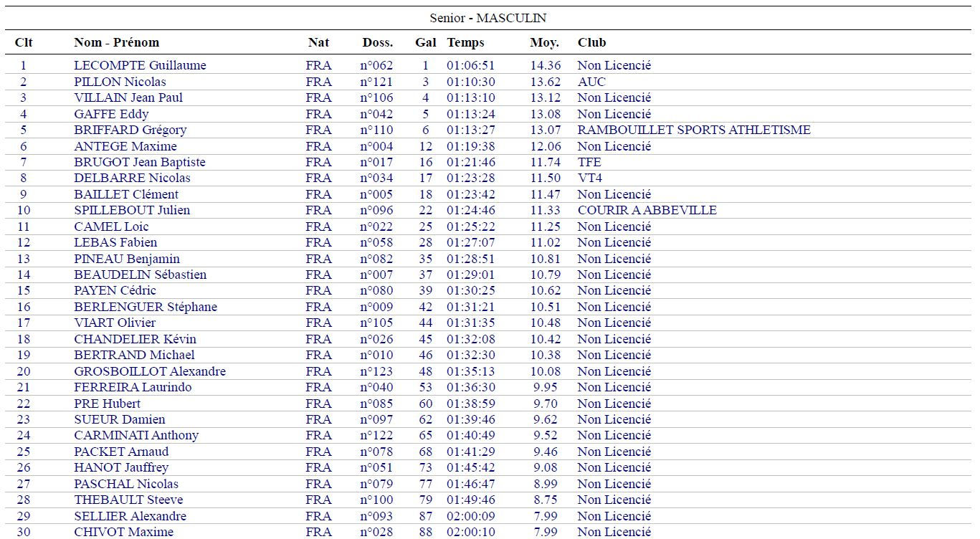Click the time 01:10:30
Viewport: 980px width, 539px height.
tap(471, 82)
